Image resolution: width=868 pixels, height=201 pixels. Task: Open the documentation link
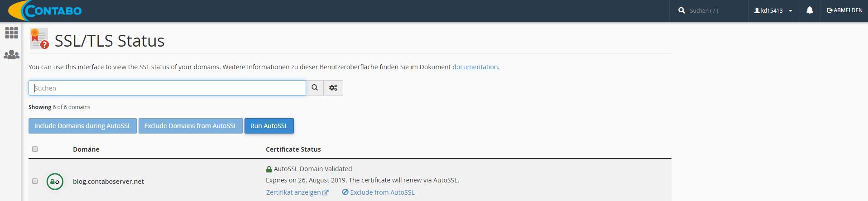click(475, 67)
